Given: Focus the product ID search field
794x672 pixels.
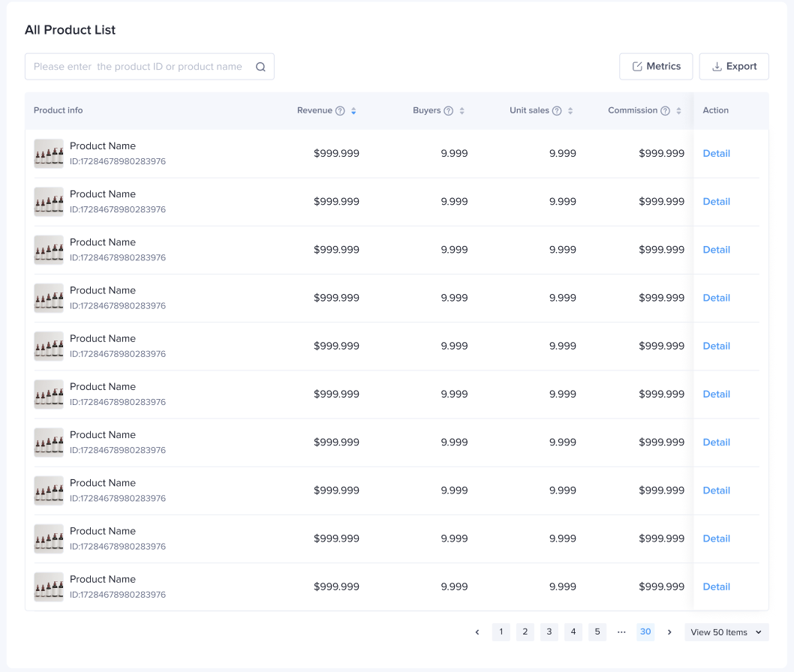Looking at the screenshot, I should pos(139,67).
